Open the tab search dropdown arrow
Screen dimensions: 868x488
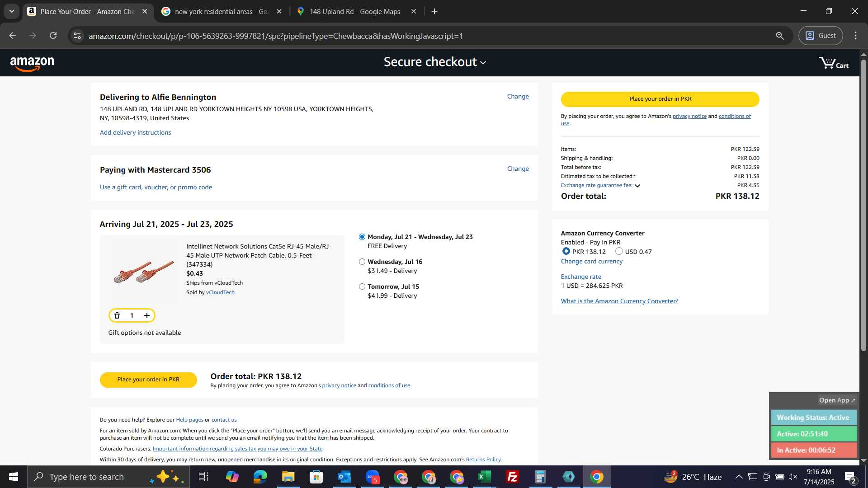(12, 11)
